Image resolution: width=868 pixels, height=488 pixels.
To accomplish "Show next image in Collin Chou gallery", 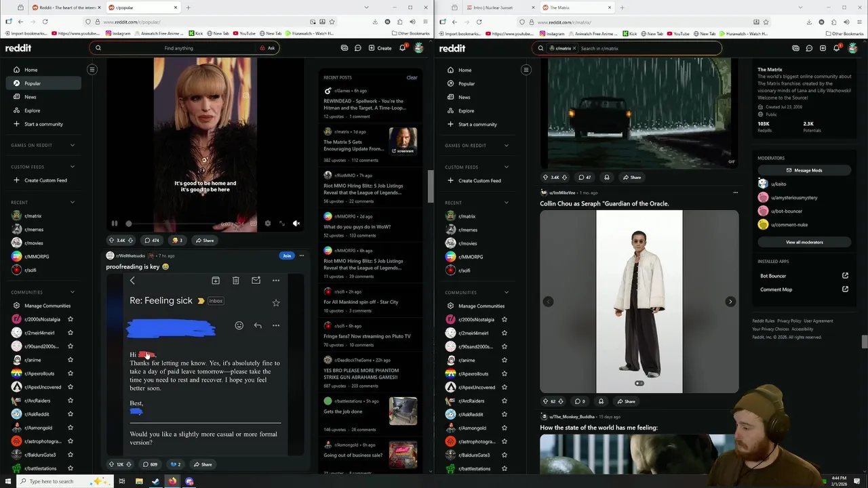I will pos(730,302).
